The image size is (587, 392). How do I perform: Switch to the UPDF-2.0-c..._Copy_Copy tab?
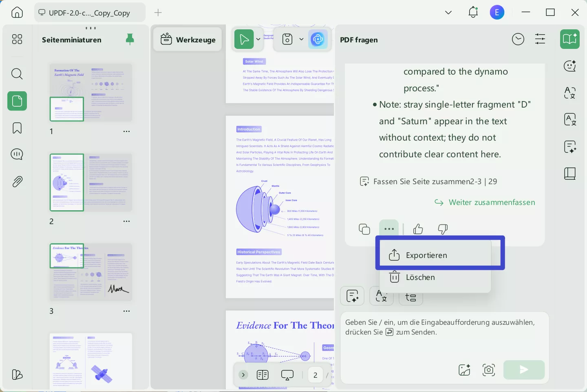(x=90, y=13)
